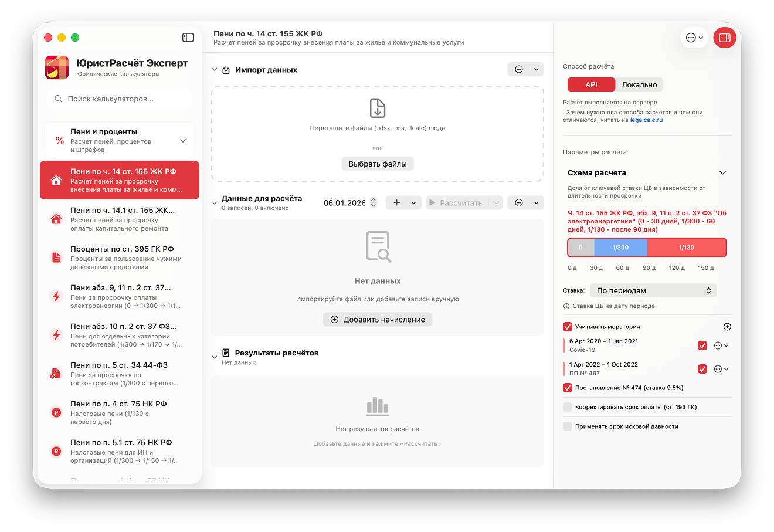Click the icon of Пени по п. 5 ст. 34
Screen dimensions: 774x532
[56, 374]
